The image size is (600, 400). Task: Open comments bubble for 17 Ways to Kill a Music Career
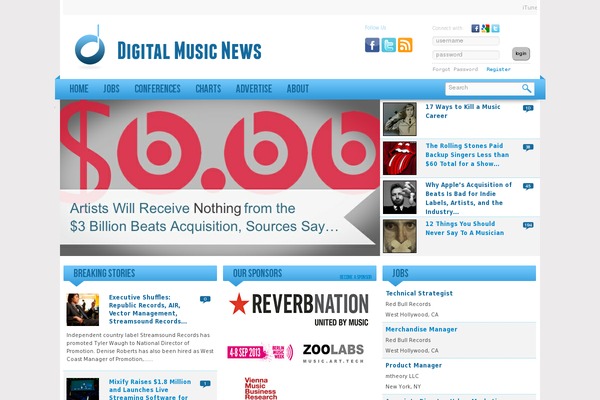[x=528, y=108]
